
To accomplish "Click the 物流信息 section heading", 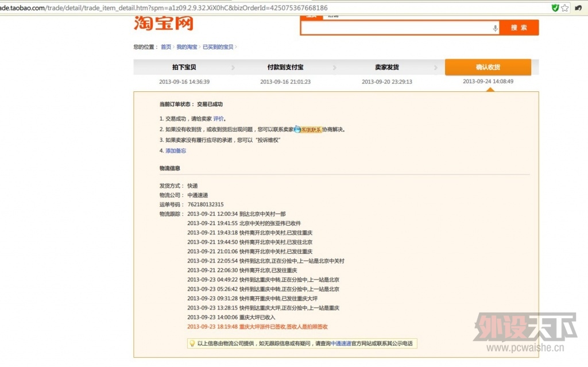I will pos(169,168).
